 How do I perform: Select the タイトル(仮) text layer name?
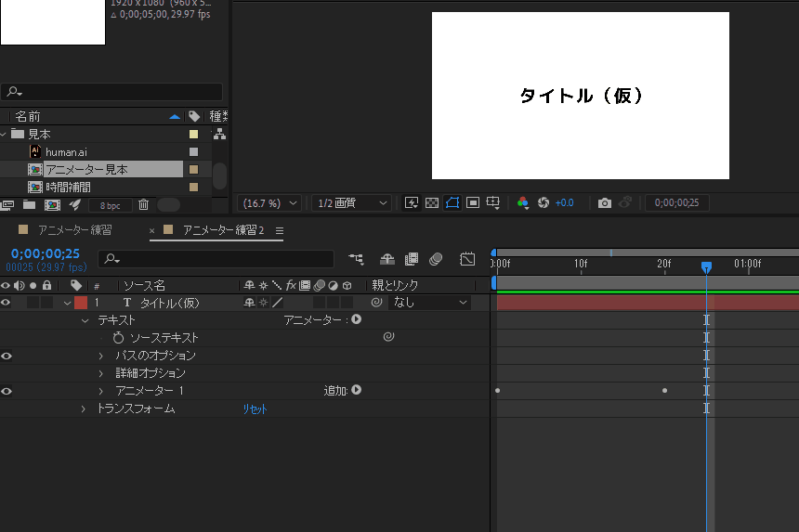point(169,303)
